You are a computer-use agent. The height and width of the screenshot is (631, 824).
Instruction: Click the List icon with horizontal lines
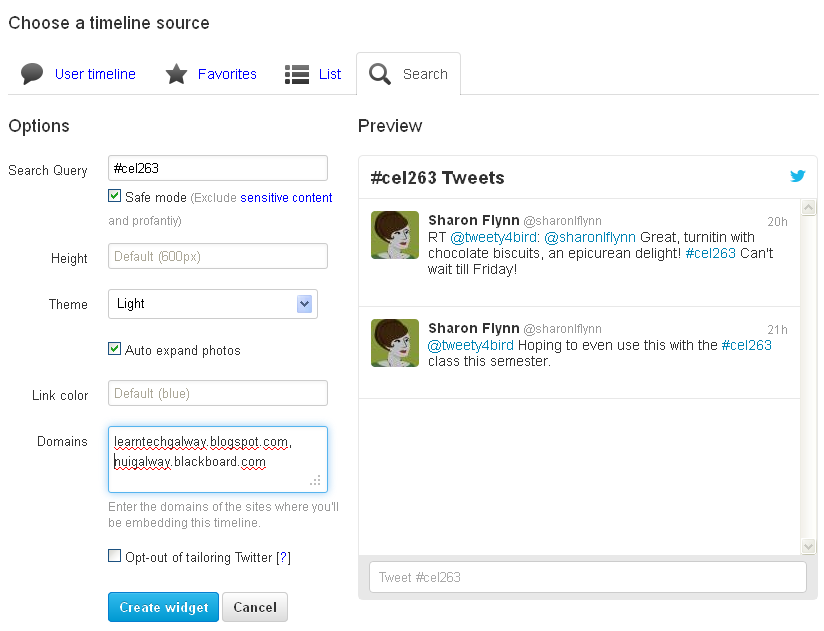(297, 75)
